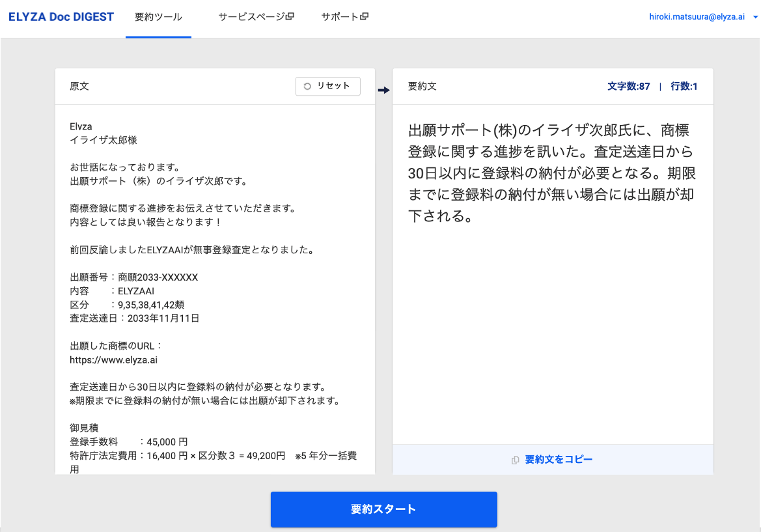This screenshot has height=532, width=761.
Task: Click the 文字数:87 counter
Action: [628, 87]
